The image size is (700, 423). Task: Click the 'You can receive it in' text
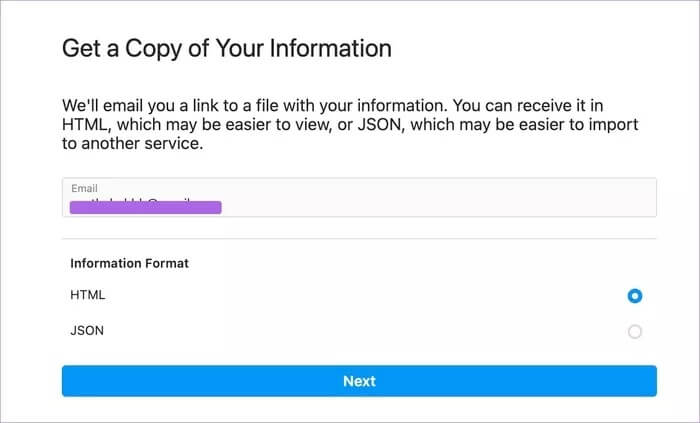point(528,106)
